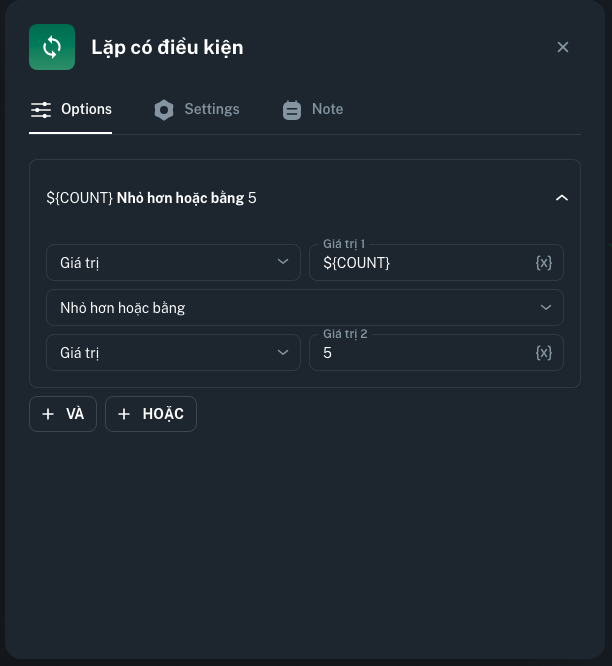The height and width of the screenshot is (666, 612).
Task: Switch to the Options tab
Action: [71, 110]
